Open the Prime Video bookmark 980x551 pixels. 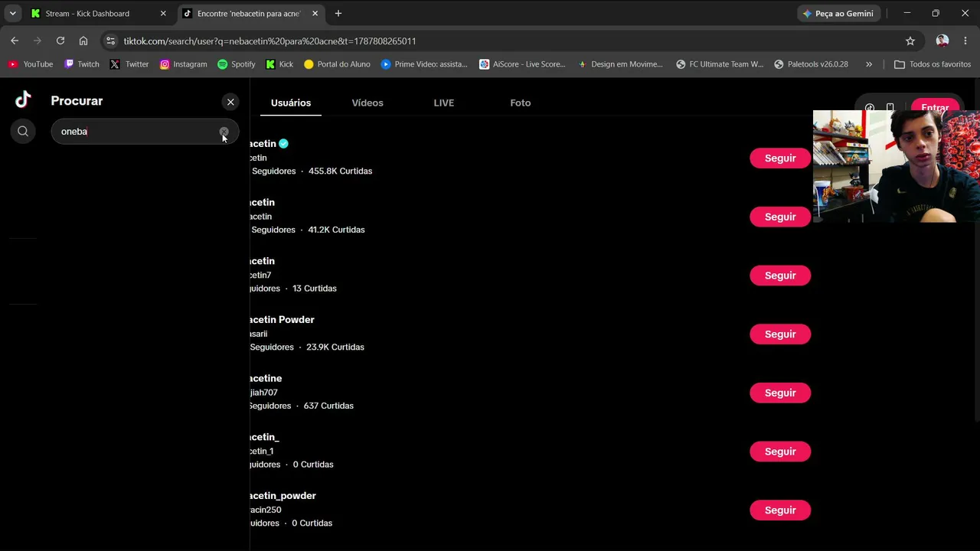[424, 64]
